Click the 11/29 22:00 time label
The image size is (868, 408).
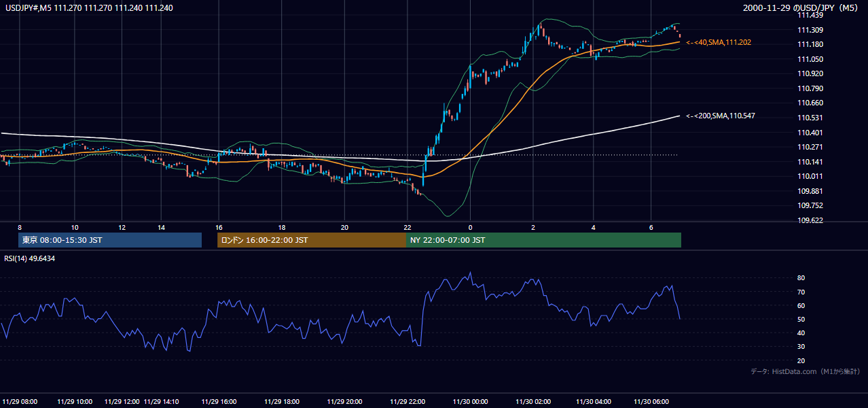(x=408, y=402)
